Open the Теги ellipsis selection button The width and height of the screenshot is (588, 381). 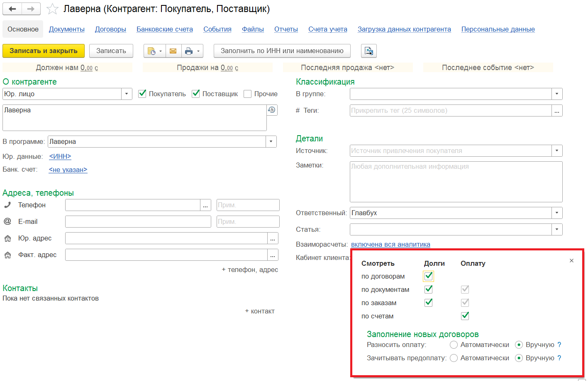pyautogui.click(x=557, y=111)
